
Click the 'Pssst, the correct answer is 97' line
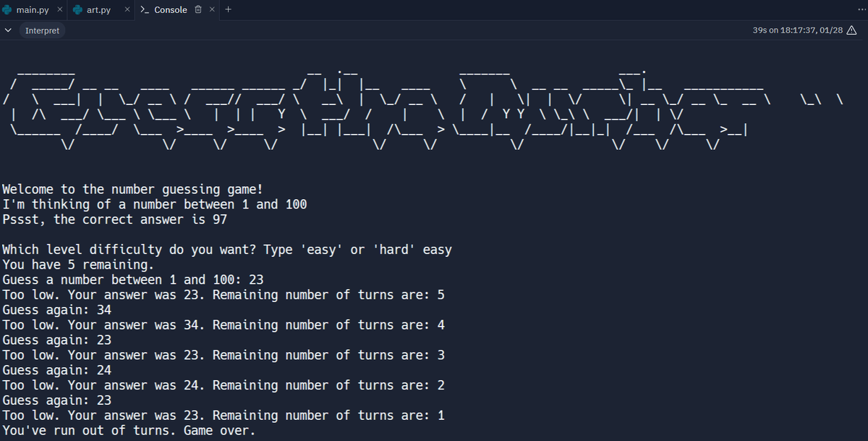tap(115, 219)
